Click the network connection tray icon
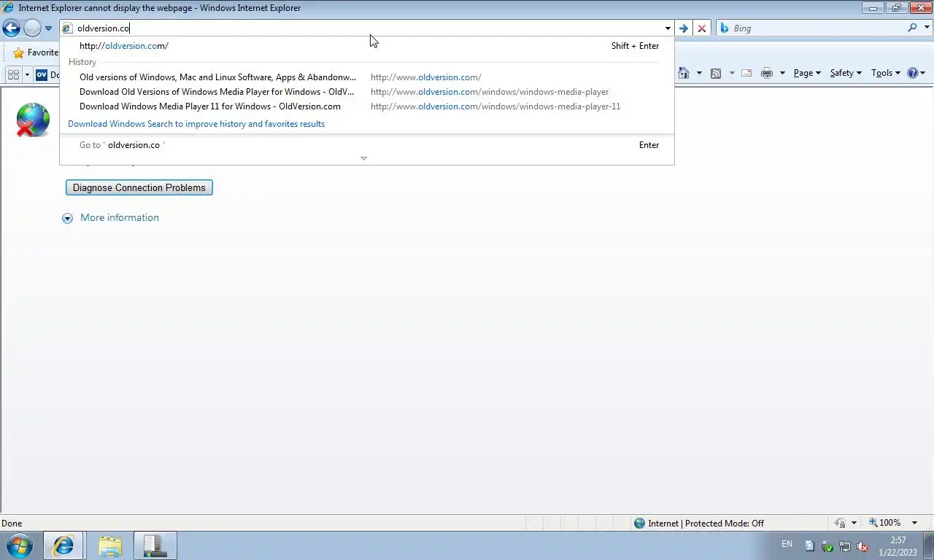 click(x=845, y=546)
